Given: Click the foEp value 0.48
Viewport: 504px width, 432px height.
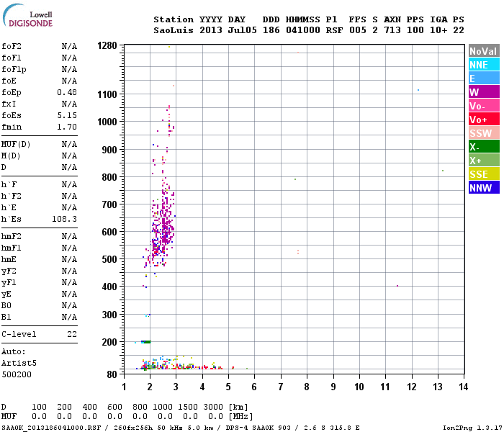Looking at the screenshot, I should (67, 92).
